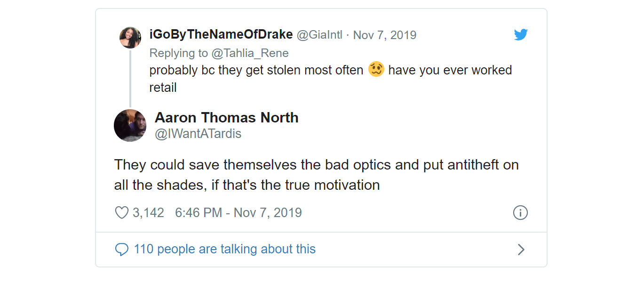Open iGoByTheNameOfDrake's profile picture

(130, 38)
